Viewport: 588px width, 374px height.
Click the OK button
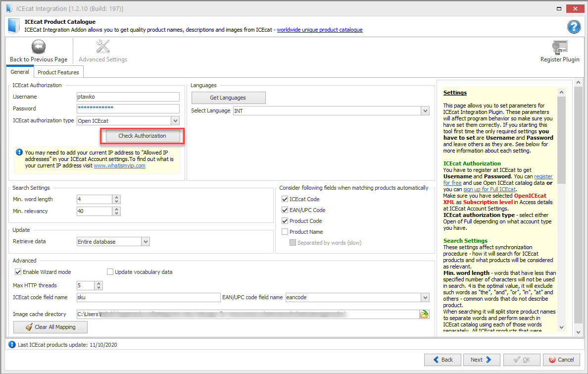[x=522, y=360]
